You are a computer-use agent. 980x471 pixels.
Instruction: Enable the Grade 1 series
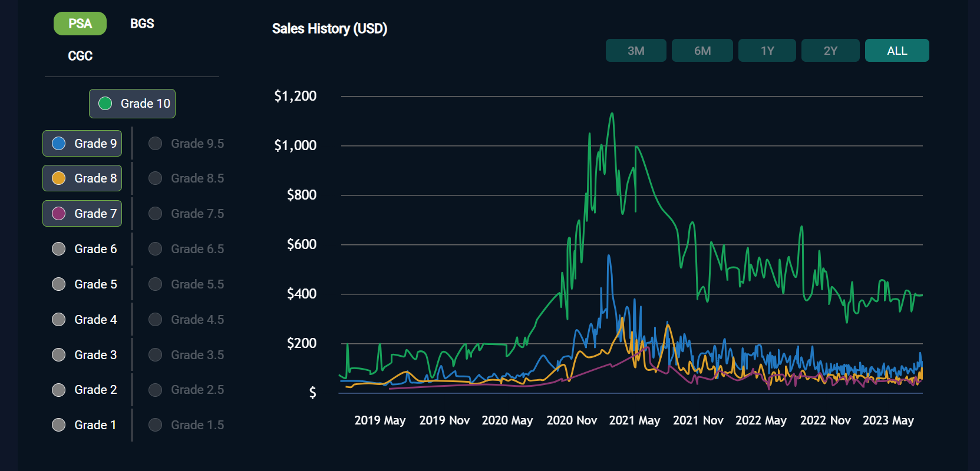(84, 425)
